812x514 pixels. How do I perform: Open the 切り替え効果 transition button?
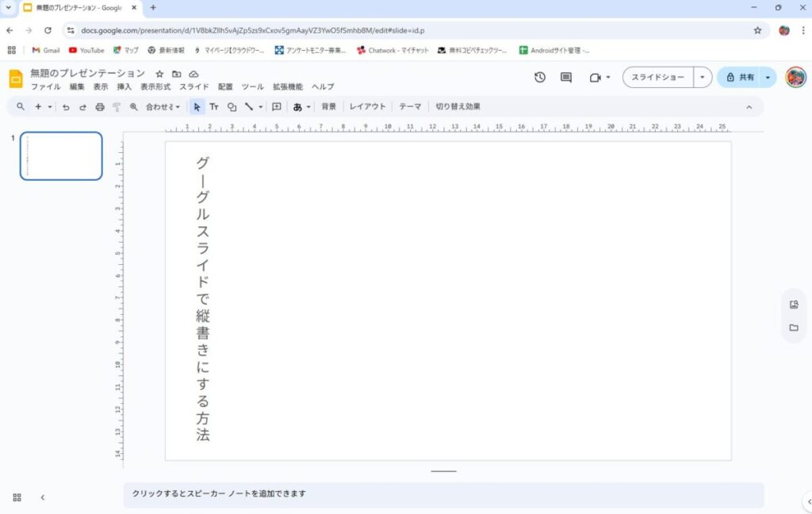tap(458, 107)
